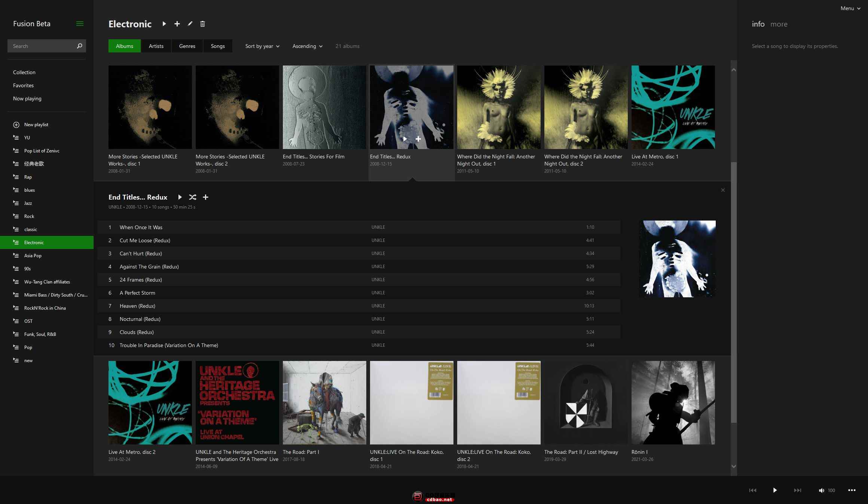868x504 pixels.
Task: Shuffle the End Titles... Redux album
Action: point(192,197)
